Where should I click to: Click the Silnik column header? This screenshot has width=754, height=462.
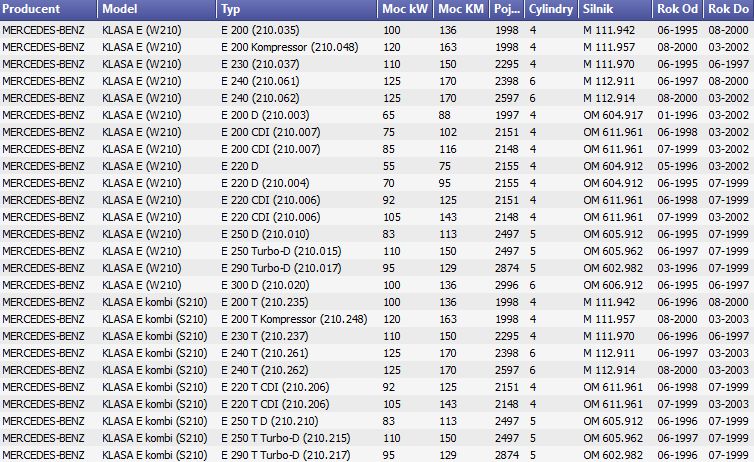615,9
